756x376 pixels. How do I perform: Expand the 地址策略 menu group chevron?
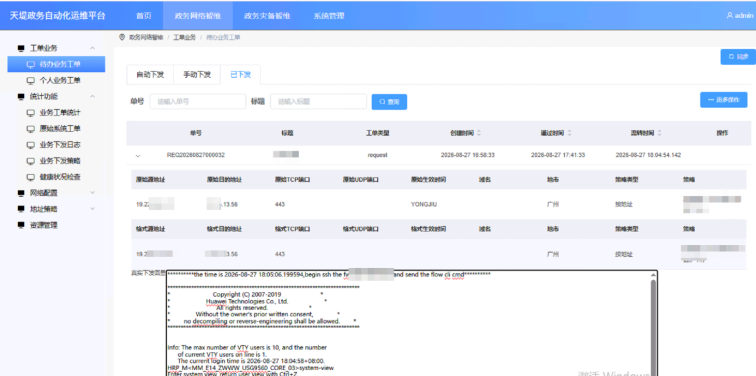(x=93, y=209)
